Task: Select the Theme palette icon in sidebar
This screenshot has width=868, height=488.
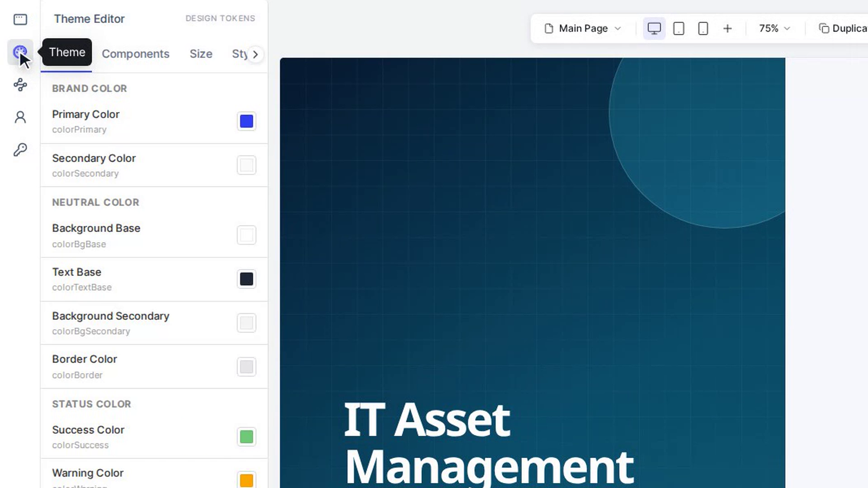Action: tap(20, 52)
